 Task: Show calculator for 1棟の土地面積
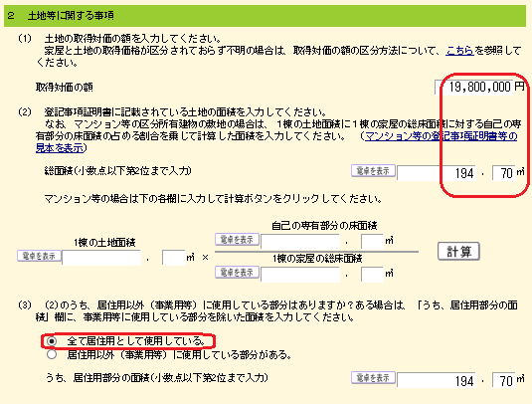click(39, 256)
